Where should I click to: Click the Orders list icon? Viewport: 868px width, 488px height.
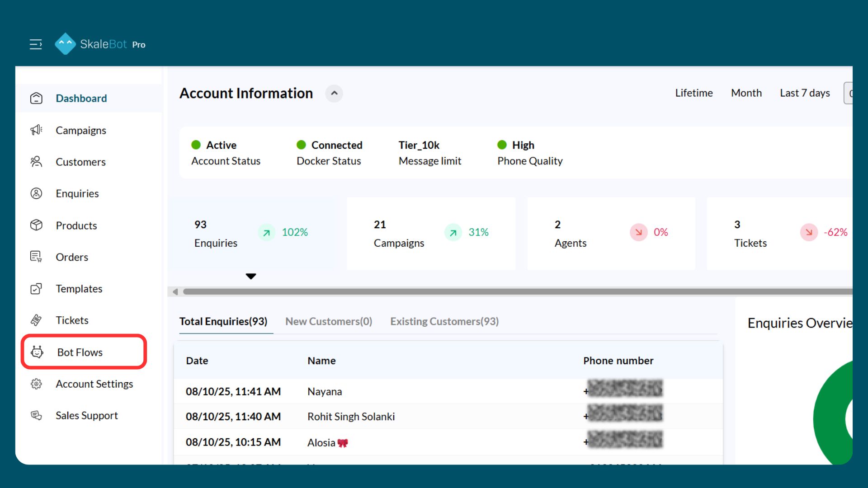[36, 257]
